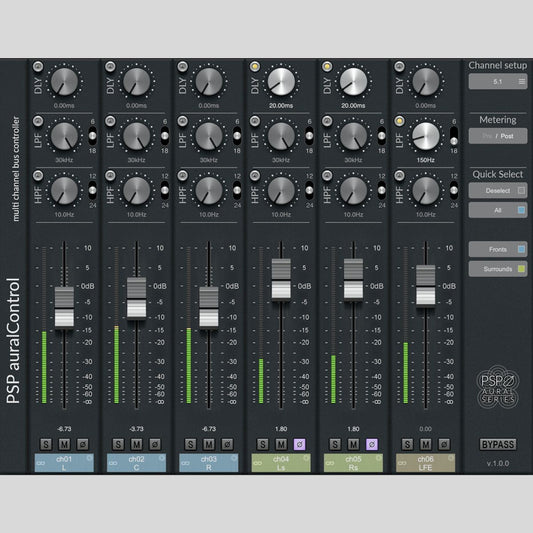Click link icon on ch06 LFE label
The height and width of the screenshot is (533, 533).
pos(402,463)
